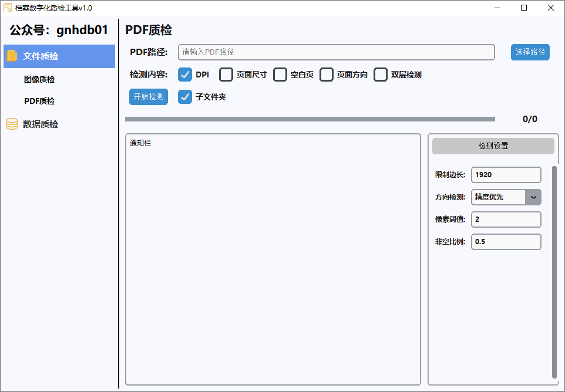Open the 方向检测 dropdown arrow
The width and height of the screenshot is (565, 392).
click(x=533, y=197)
